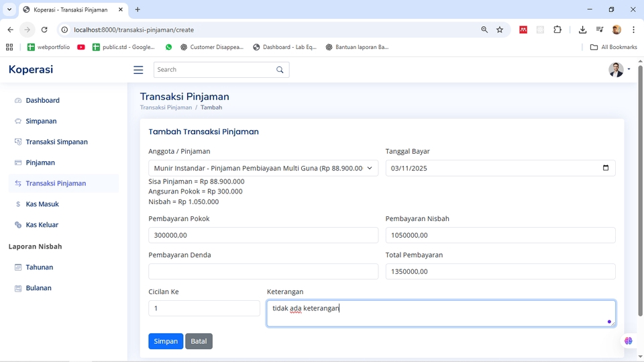
Task: Click the Batal button
Action: pos(199,341)
